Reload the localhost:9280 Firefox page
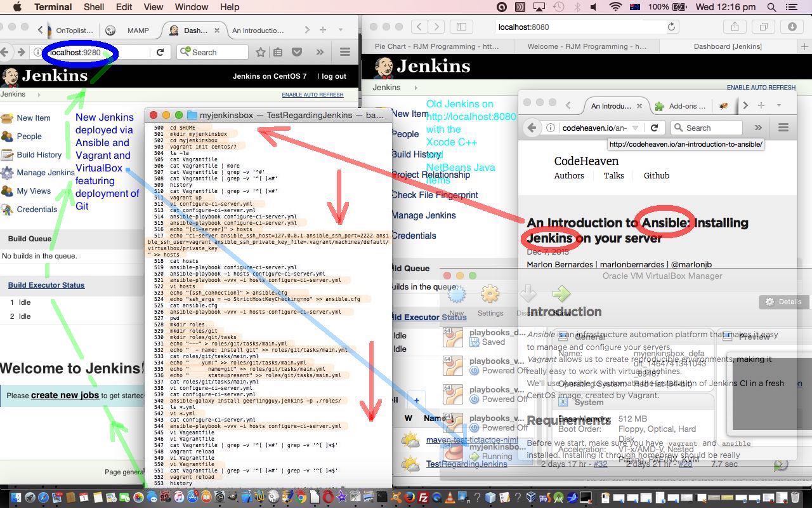 point(160,52)
